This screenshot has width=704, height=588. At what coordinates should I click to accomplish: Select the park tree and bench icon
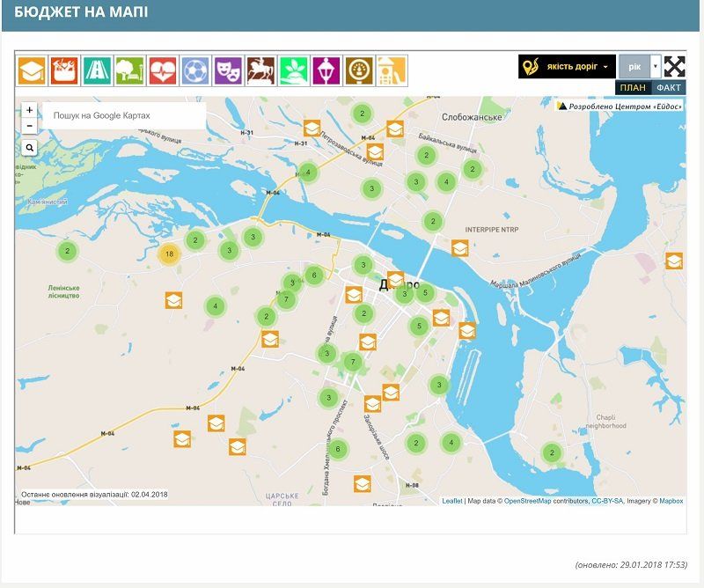pyautogui.click(x=129, y=70)
